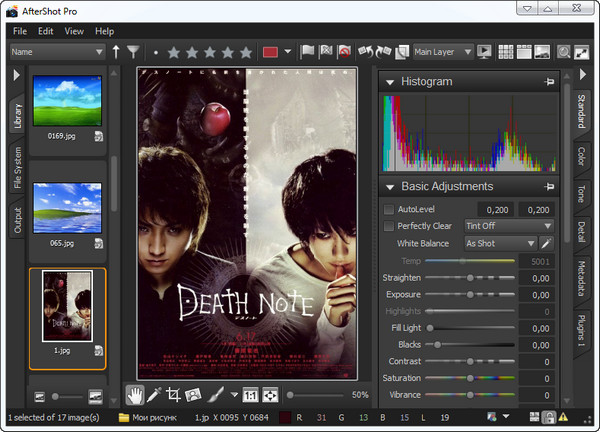Open the Metadata tab
The height and width of the screenshot is (432, 600).
[581, 279]
